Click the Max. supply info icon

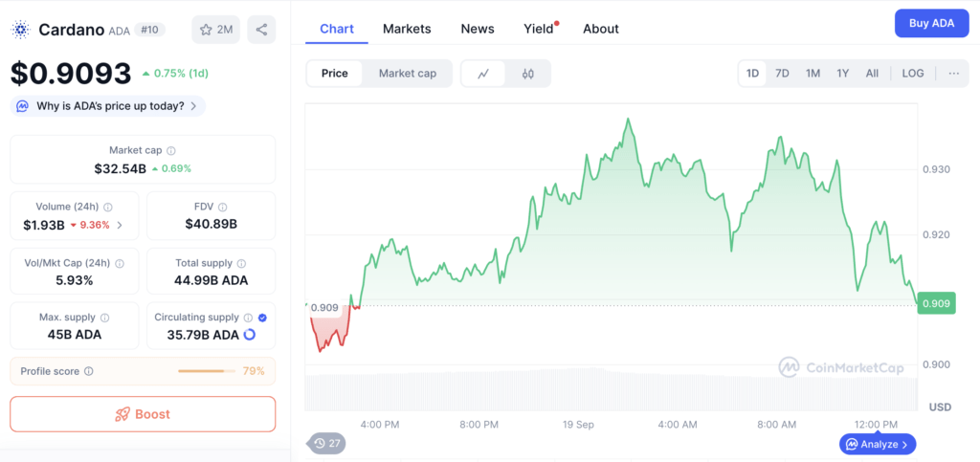point(105,318)
